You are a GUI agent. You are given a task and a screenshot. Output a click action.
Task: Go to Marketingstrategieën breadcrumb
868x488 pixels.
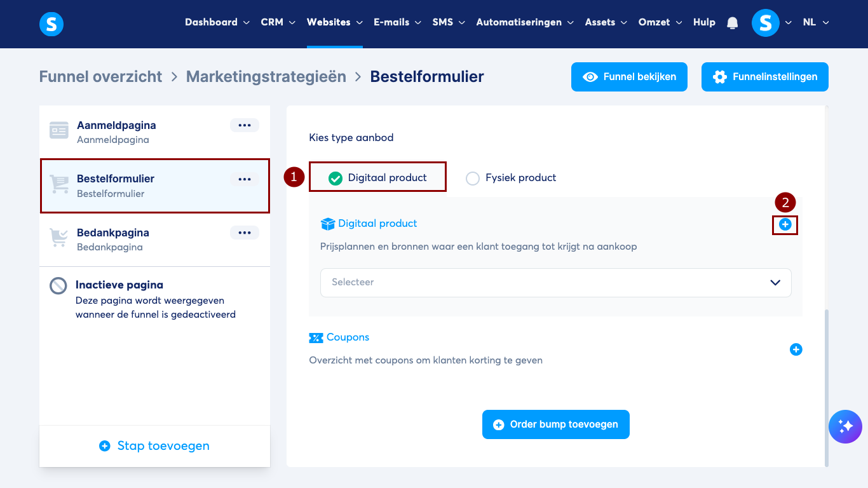coord(266,77)
